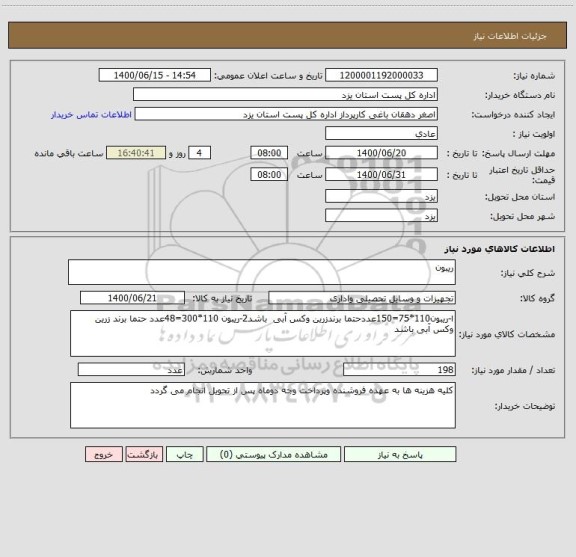The image size is (576, 557).
Task: Open اطلاعات تماس خریدار link
Action: click(x=91, y=115)
